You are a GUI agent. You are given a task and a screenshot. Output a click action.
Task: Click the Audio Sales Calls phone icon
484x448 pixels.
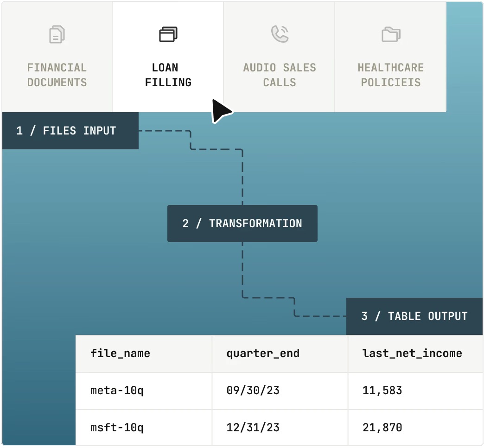click(280, 34)
